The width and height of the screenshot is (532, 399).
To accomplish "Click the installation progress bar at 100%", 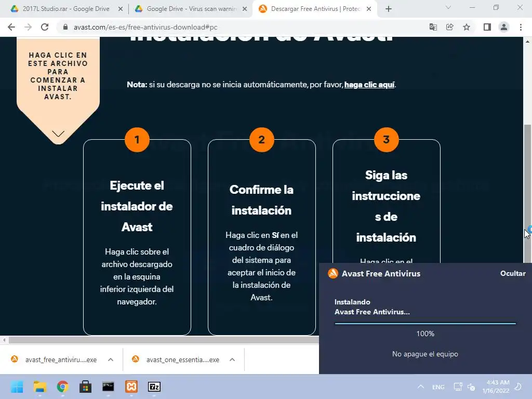I will [x=425, y=324].
